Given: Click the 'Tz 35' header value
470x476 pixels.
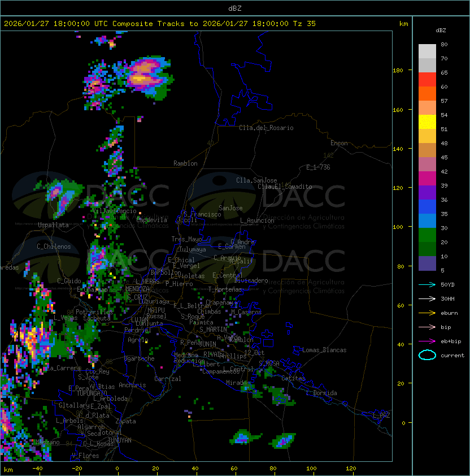Looking at the screenshot, I should (x=304, y=23).
